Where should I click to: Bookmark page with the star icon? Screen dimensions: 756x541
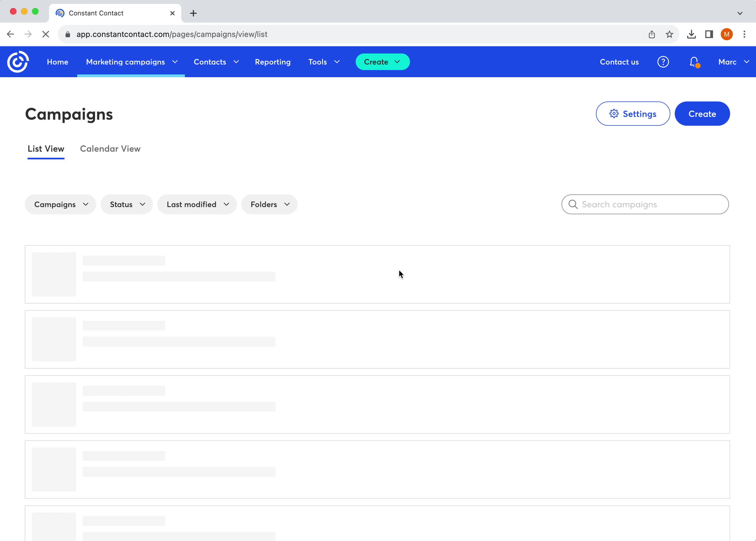[669, 34]
